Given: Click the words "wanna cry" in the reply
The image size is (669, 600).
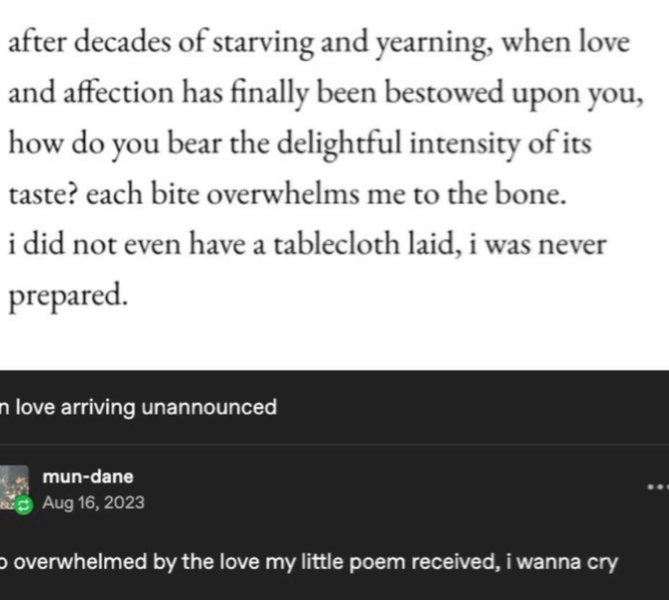Looking at the screenshot, I should pos(567,562).
